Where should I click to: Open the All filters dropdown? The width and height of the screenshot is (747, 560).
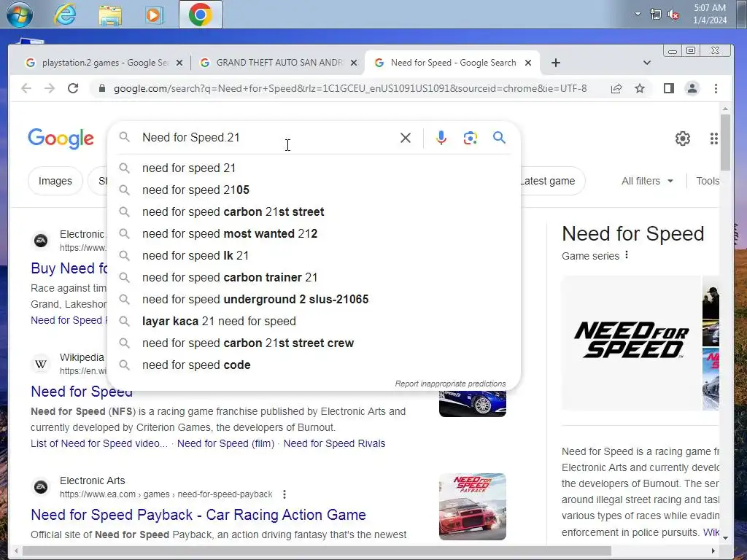coord(648,181)
